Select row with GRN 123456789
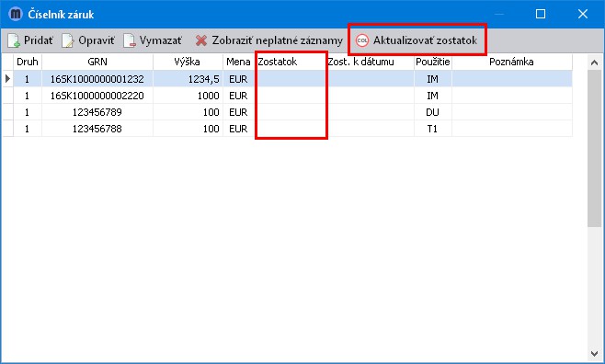 (x=288, y=112)
